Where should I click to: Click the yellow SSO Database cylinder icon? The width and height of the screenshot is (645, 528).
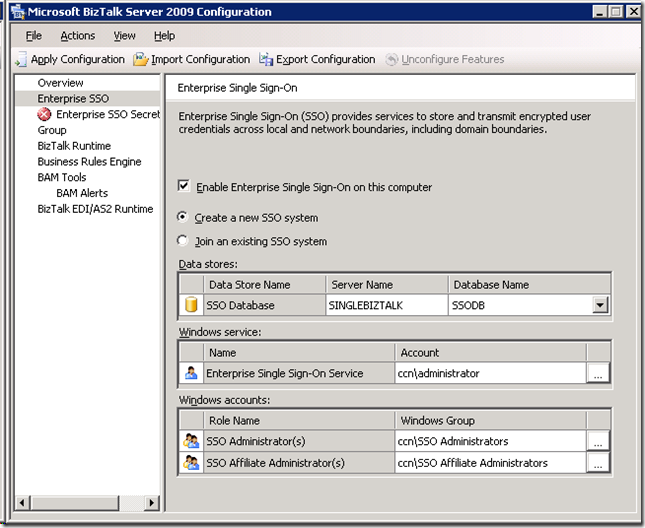[x=191, y=305]
